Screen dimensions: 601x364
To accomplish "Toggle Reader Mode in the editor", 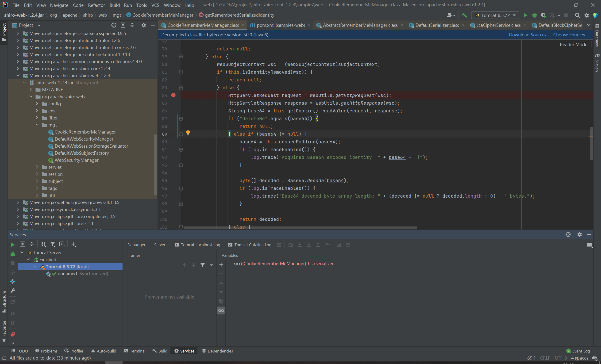I will 573,45.
